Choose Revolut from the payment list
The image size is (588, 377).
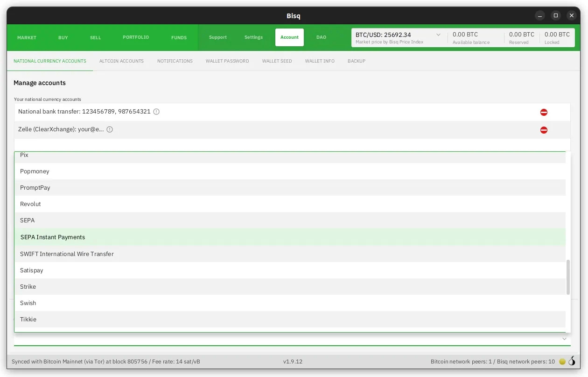[x=290, y=204]
